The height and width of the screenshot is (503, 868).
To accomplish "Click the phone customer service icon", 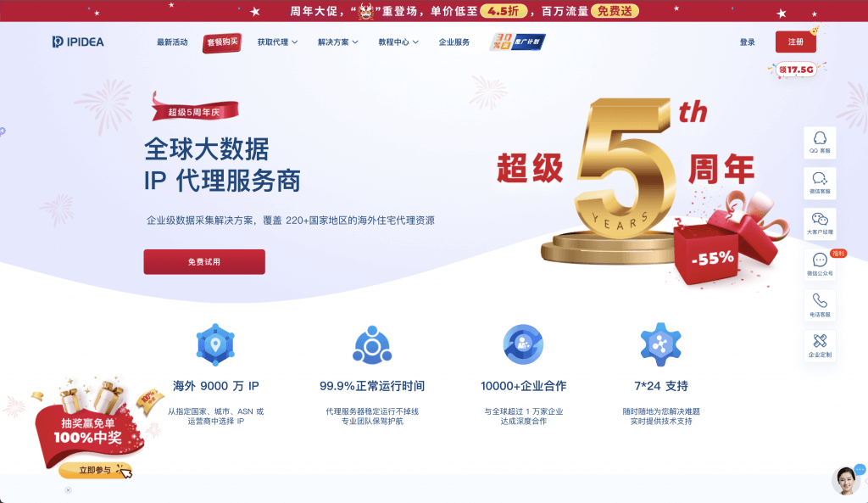I will [820, 305].
